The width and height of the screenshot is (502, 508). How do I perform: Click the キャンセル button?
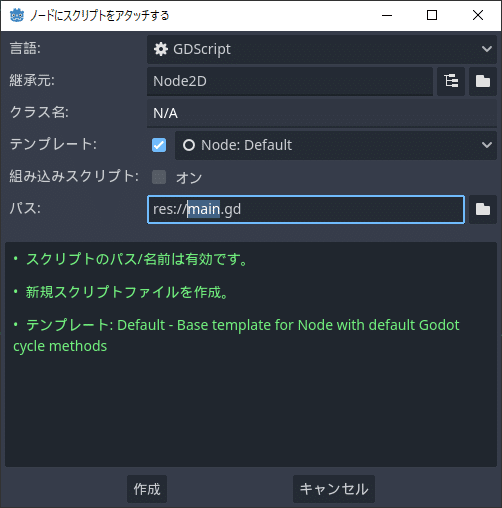334,489
